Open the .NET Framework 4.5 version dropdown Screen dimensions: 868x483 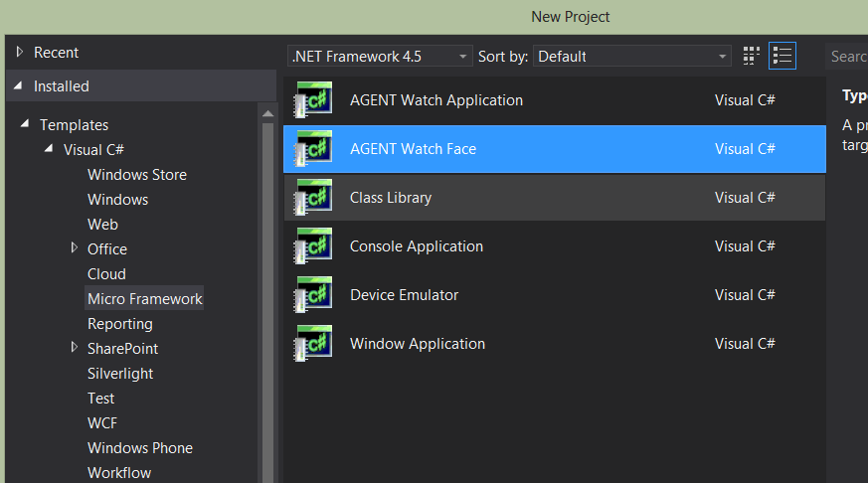point(380,56)
